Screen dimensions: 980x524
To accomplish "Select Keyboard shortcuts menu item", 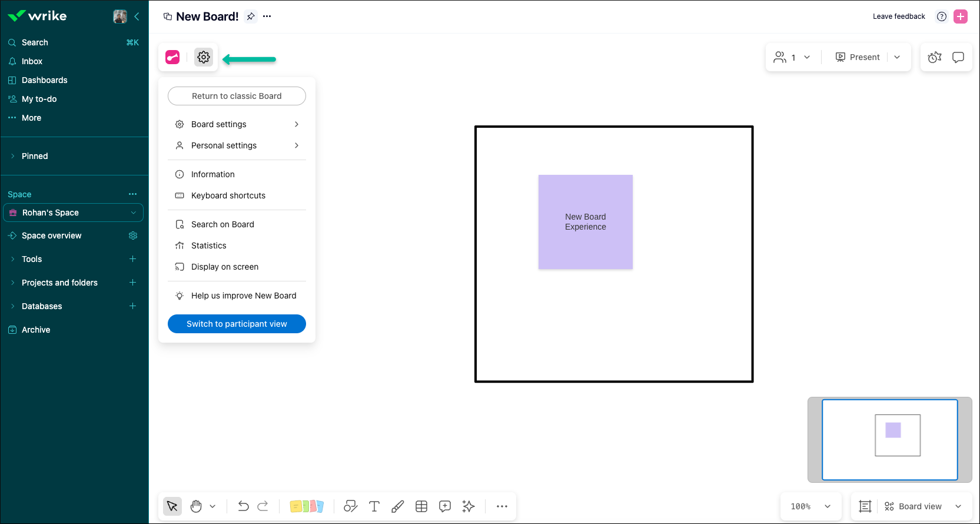I will (x=228, y=195).
